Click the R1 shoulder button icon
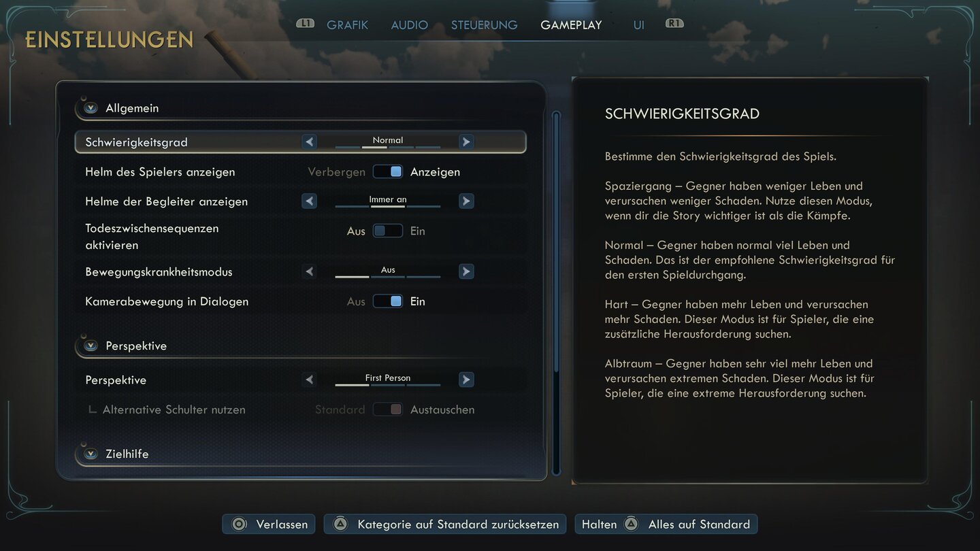Screen dimensions: 980x551 click(674, 24)
